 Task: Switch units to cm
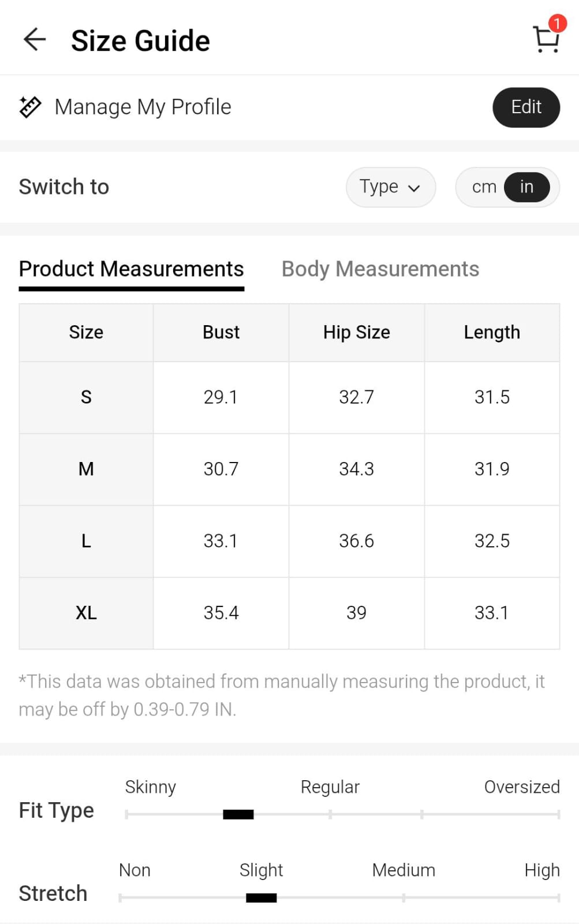point(484,187)
